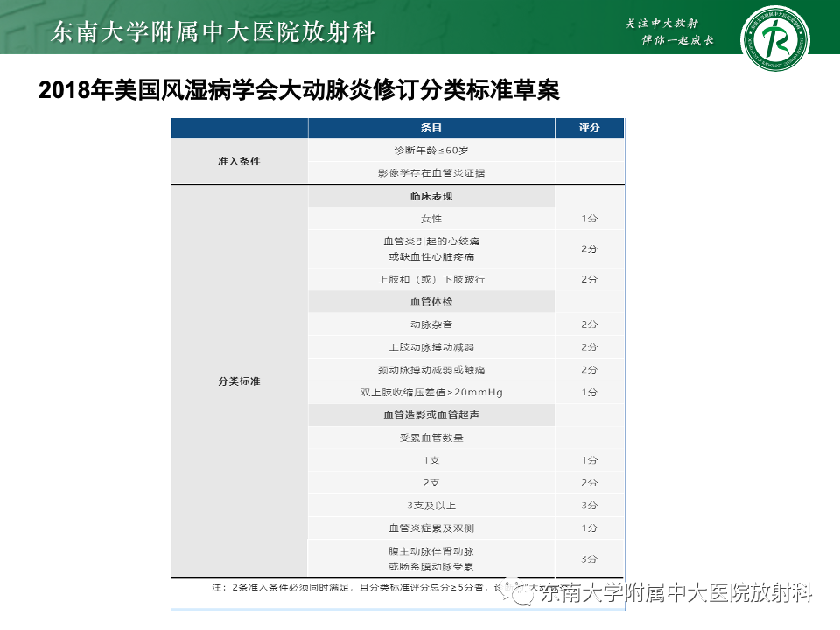Click the 1分 score for 收缩压差值 row
This screenshot has width=840, height=630.
click(589, 393)
